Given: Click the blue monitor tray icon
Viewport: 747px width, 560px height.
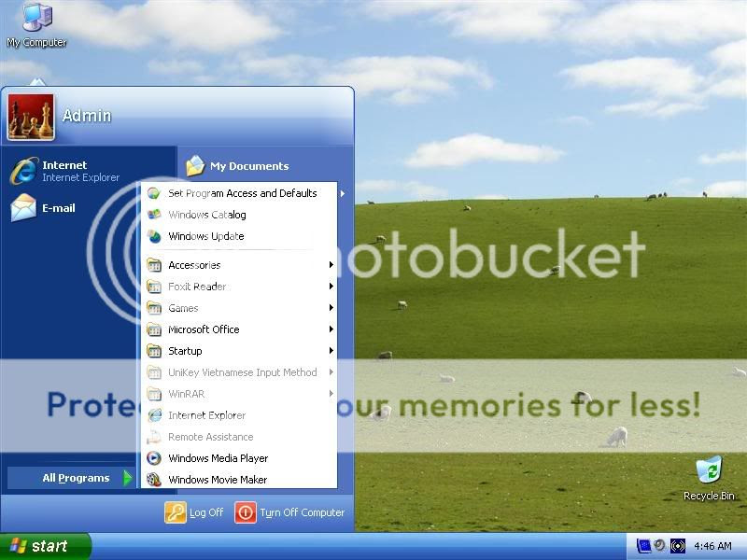Looking at the screenshot, I should (x=643, y=546).
